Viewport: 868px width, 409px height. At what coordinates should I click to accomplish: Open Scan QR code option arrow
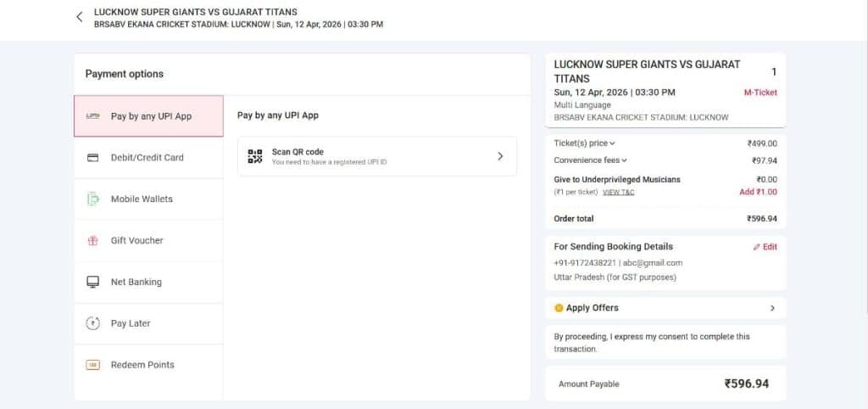coord(500,156)
